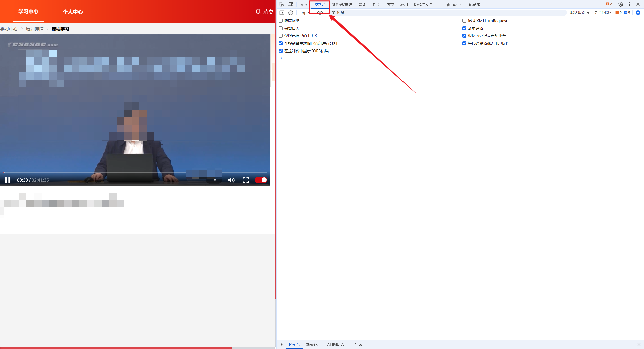Click the inspect element picker icon
The image size is (644, 349).
tap(282, 4)
